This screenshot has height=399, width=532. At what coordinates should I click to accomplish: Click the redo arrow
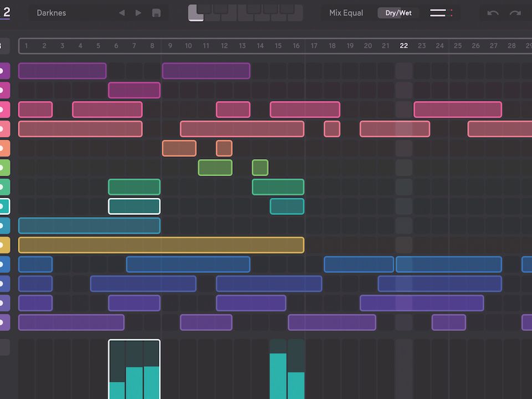tap(515, 13)
